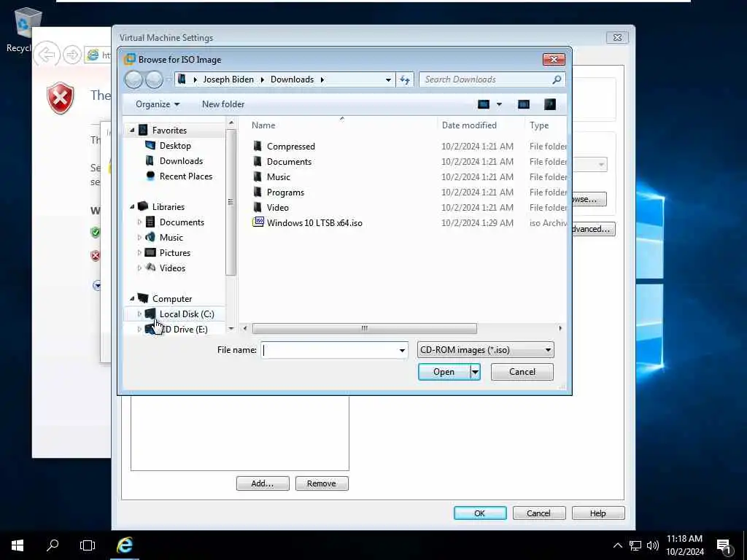
Task: Collapse the Computer tree node
Action: pyautogui.click(x=132, y=298)
